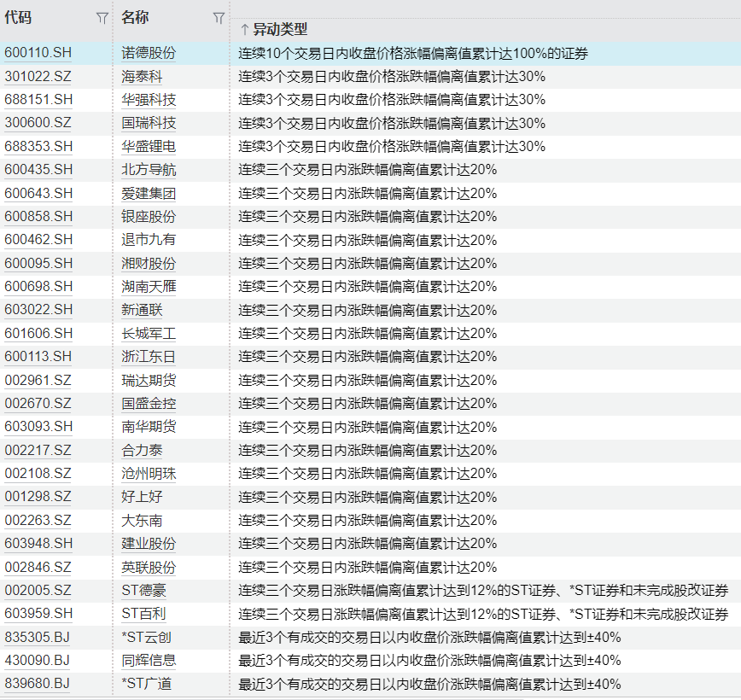Open stock code 301022.SZ

pyautogui.click(x=38, y=76)
